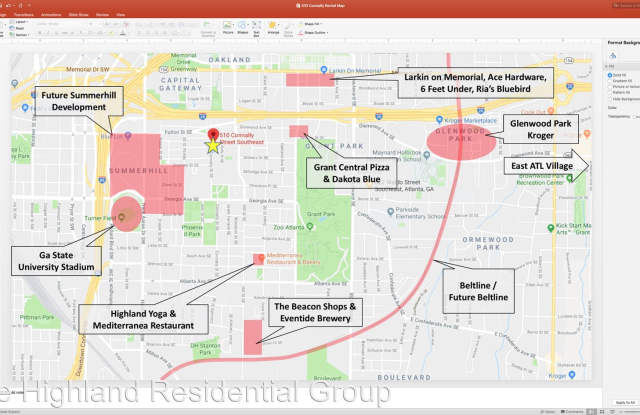The width and height of the screenshot is (640, 415).
Task: Click the Reset slide button
Action: (17, 29)
